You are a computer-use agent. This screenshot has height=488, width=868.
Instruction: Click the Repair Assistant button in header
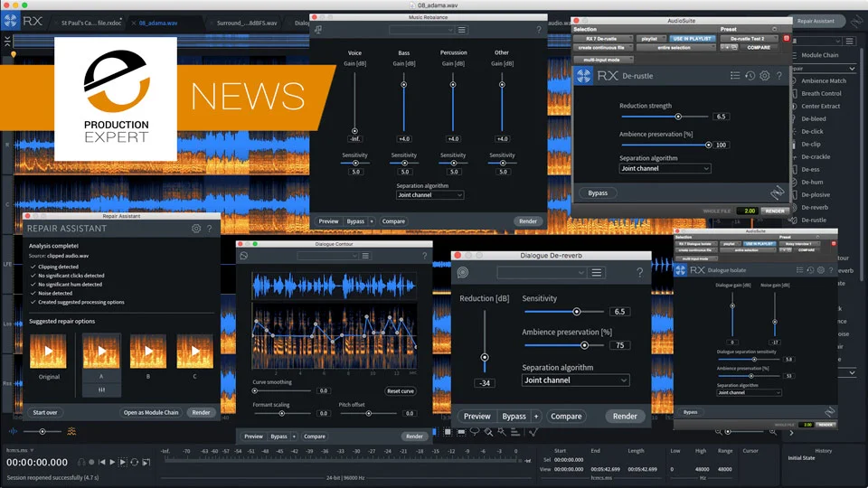pos(816,21)
